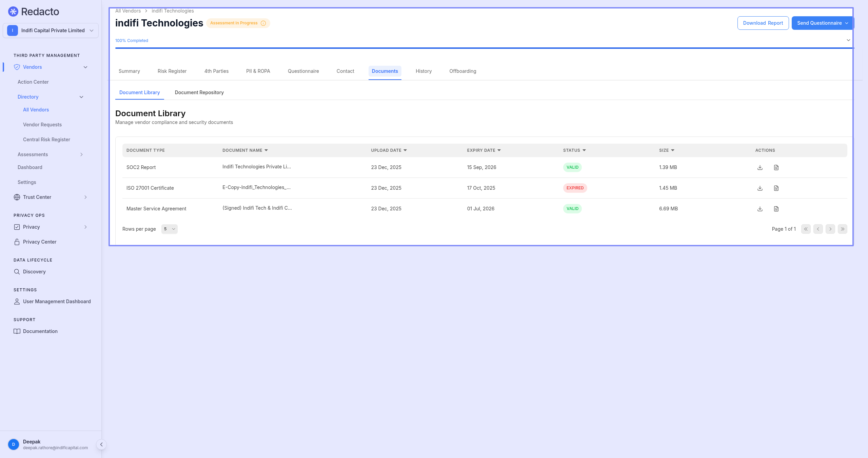Open the Indifi Capital Private Limited organization selector
868x458 pixels.
pyautogui.click(x=51, y=30)
